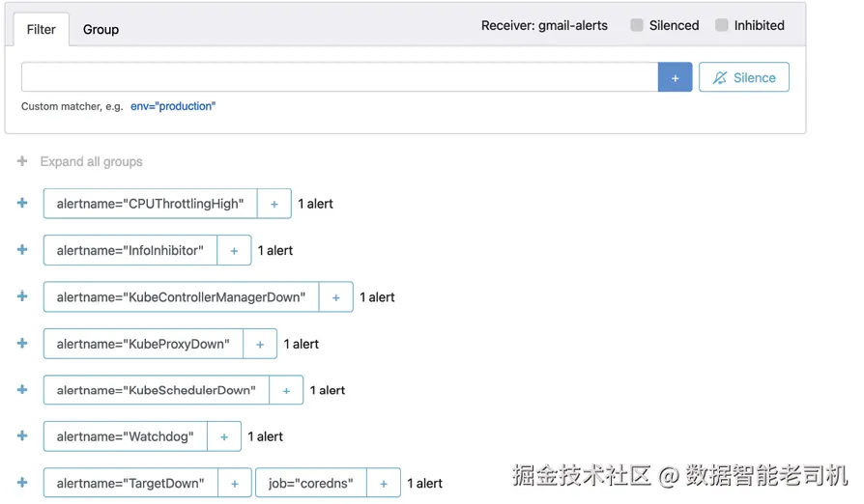Add KubeControllerManagerDown label to filter with plus
This screenshot has width=864, height=504.
coord(335,297)
